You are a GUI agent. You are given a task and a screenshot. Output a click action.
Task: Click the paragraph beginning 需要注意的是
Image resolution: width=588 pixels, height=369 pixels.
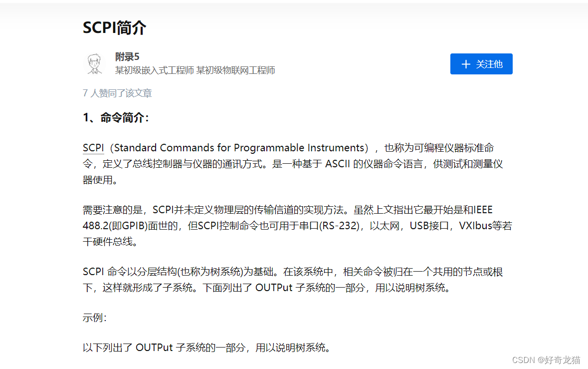click(297, 226)
